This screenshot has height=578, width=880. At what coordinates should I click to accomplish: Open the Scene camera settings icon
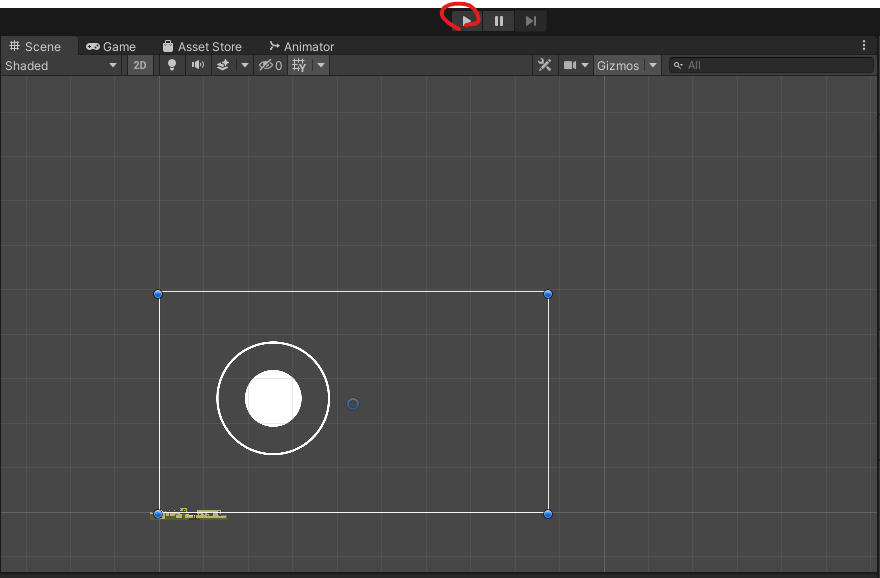pyautogui.click(x=570, y=66)
